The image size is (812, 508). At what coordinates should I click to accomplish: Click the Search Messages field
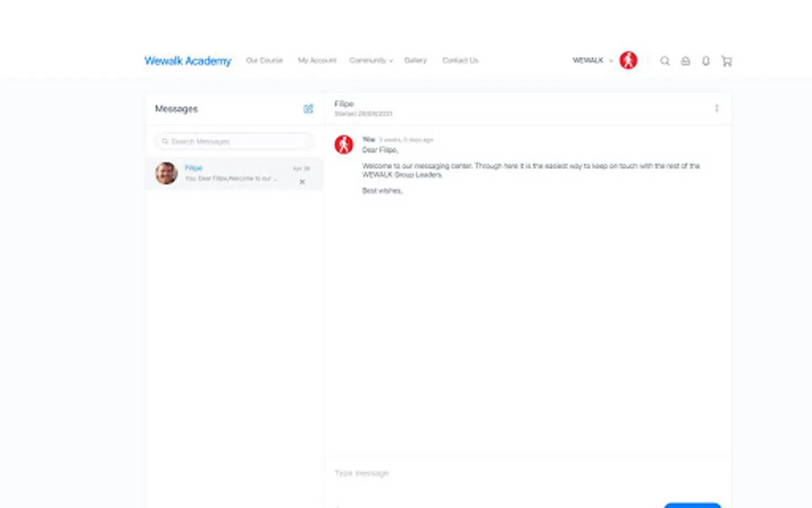(x=233, y=141)
